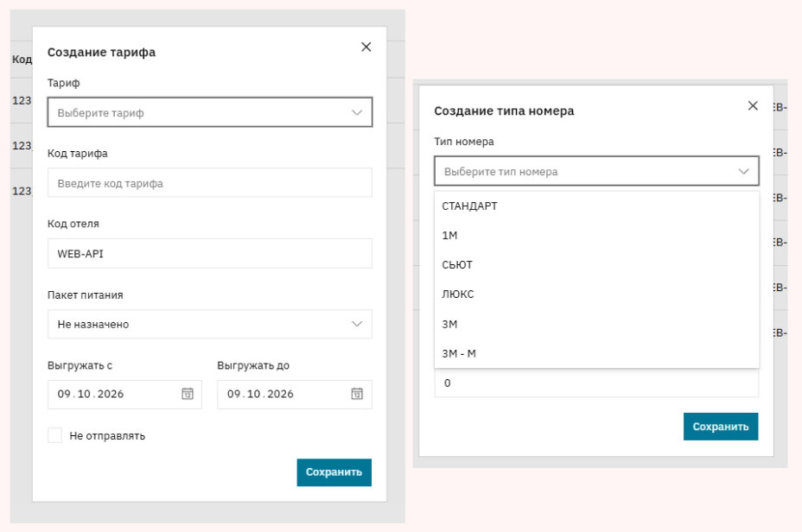This screenshot has width=802, height=532.
Task: Save the tariff with Сохранить button
Action: 334,472
